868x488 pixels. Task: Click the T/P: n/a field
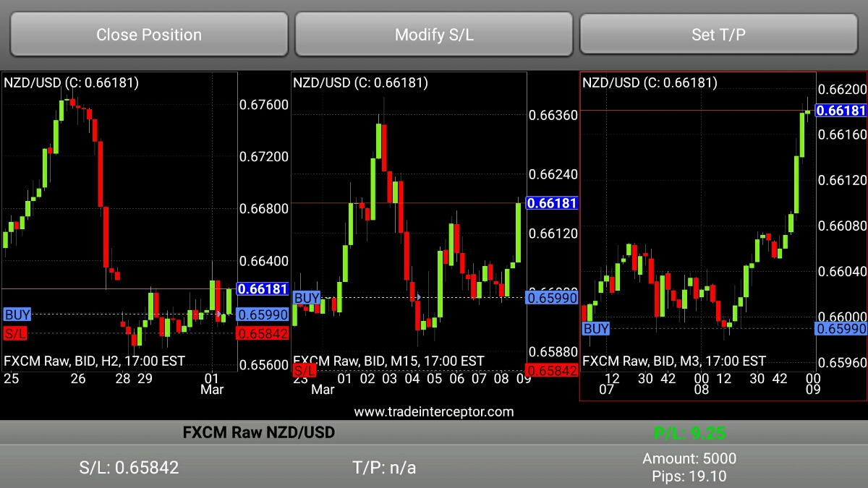[384, 467]
